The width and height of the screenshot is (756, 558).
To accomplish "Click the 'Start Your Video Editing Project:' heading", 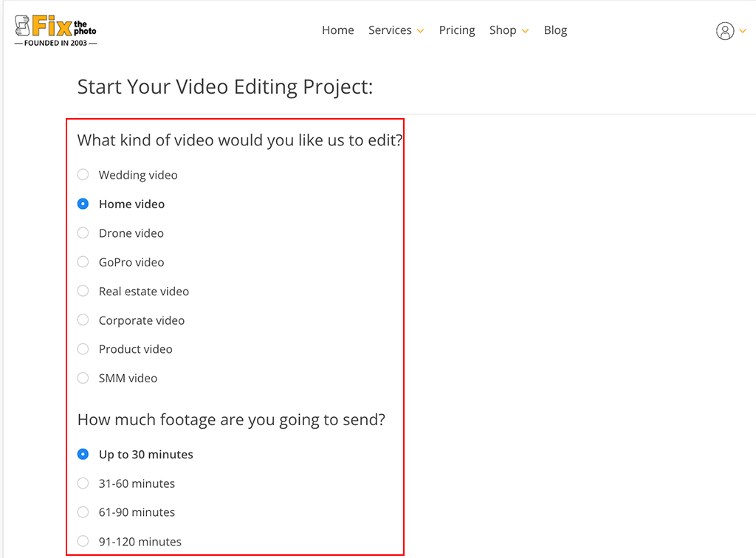I will [x=225, y=87].
